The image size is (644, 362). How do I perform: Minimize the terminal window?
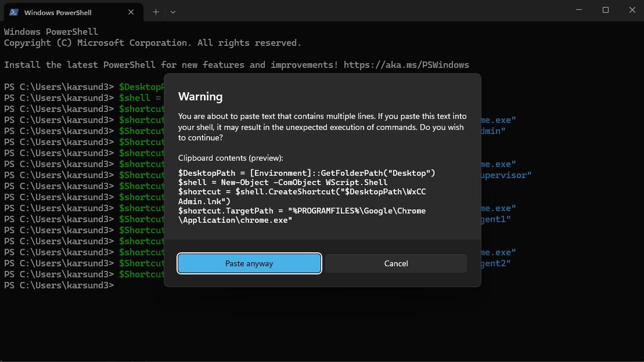tap(579, 10)
